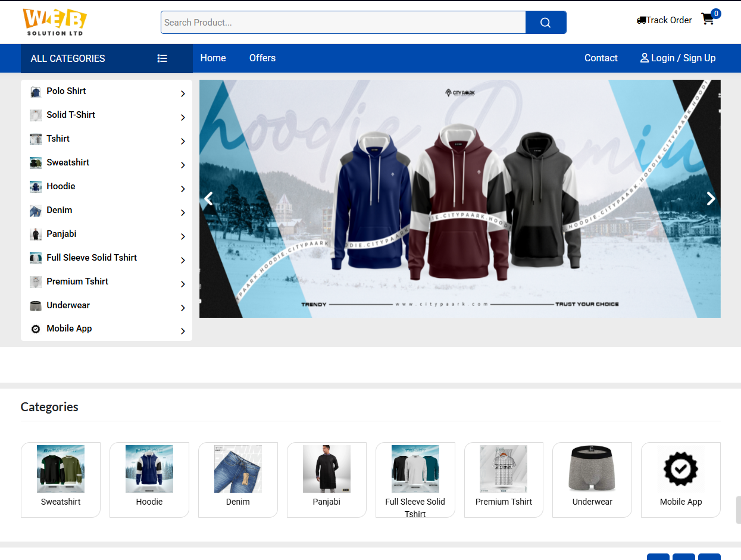Expand the Panjabi category chevron
Image resolution: width=741 pixels, height=560 pixels.
coord(183,236)
